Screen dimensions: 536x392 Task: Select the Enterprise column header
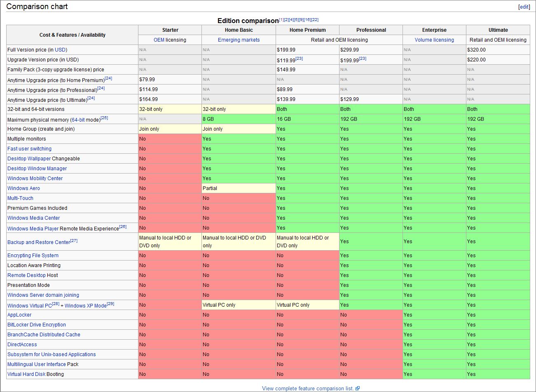tap(434, 30)
